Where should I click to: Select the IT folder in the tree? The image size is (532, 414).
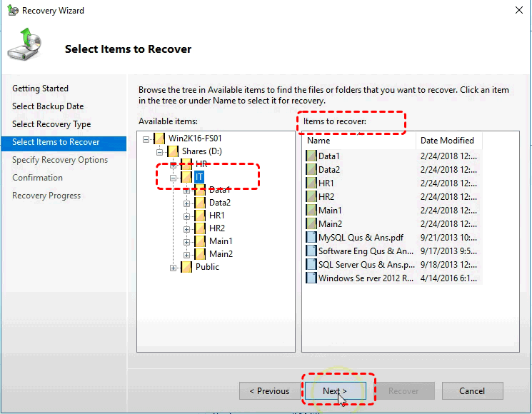point(199,177)
